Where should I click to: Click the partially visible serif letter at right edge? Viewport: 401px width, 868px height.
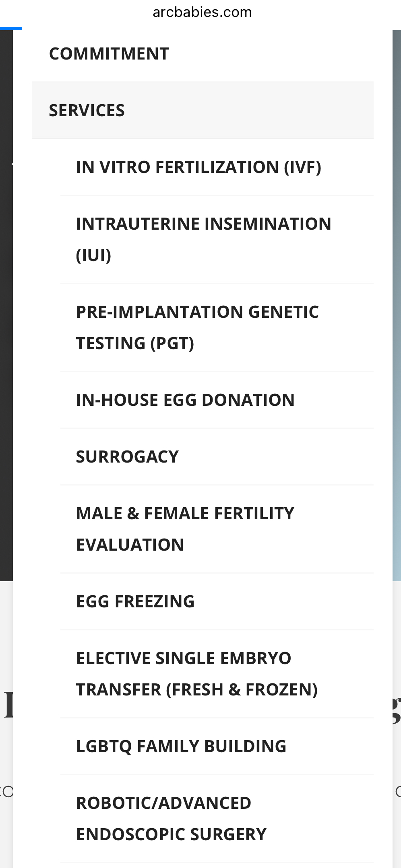tap(397, 710)
